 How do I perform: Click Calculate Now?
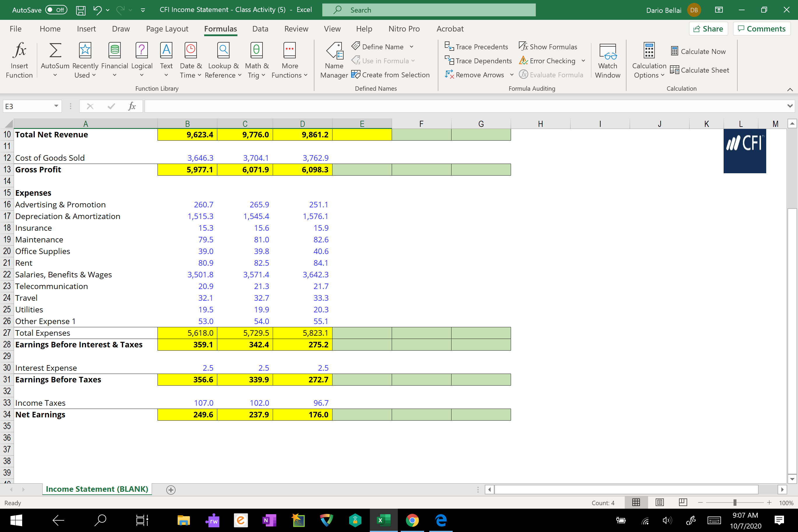(698, 51)
